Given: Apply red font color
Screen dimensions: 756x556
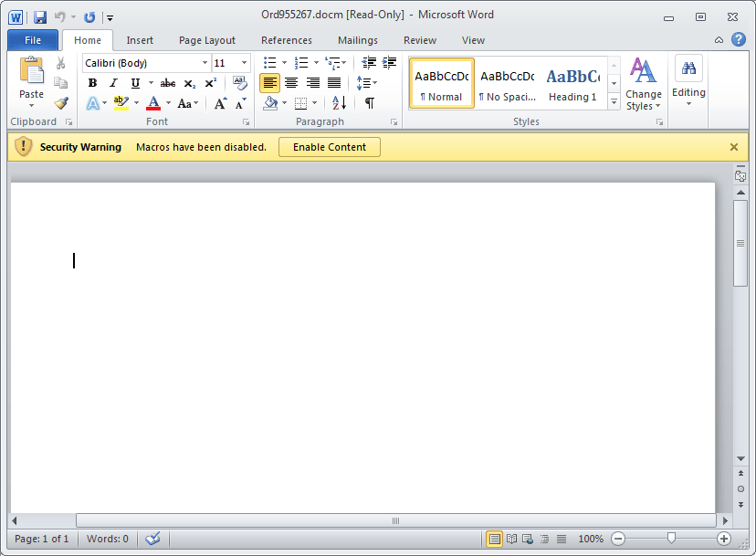Looking at the screenshot, I should pos(153,103).
